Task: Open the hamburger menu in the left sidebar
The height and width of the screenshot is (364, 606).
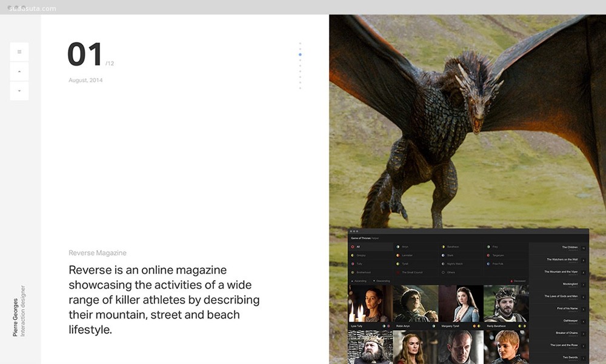Action: coord(19,51)
